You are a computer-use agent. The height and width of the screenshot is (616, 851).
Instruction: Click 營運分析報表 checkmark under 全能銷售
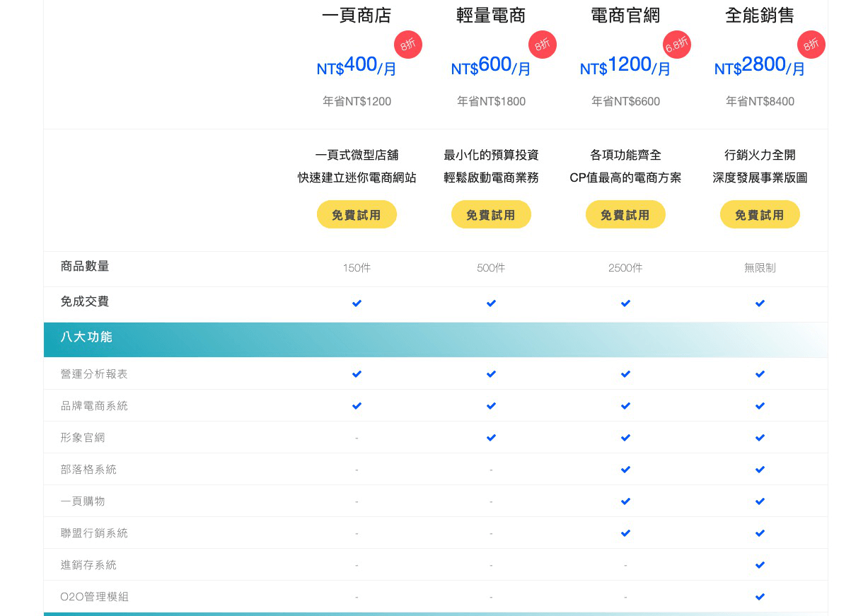click(760, 374)
